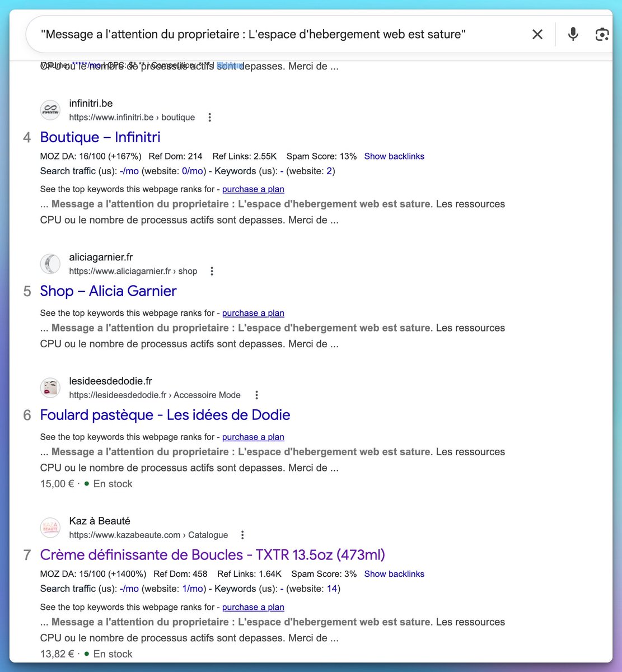Click the 13,82 € En stock price line
Screen dimensions: 622x672
[x=86, y=654]
